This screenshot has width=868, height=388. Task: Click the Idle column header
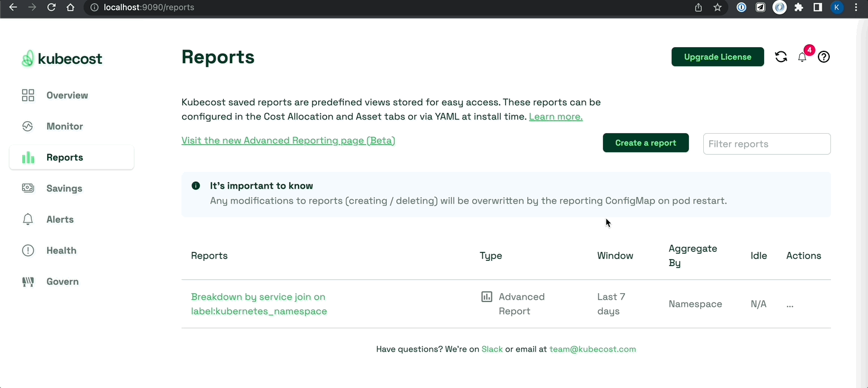pos(759,255)
